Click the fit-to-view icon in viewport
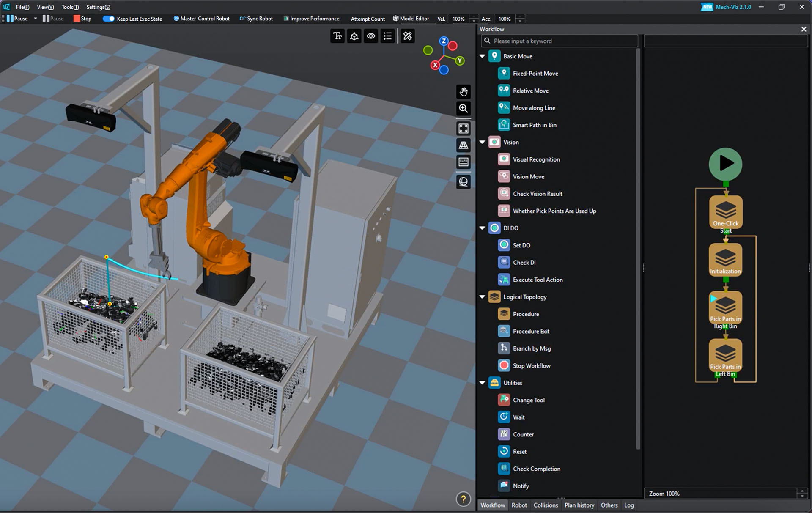The width and height of the screenshot is (812, 513). 464,128
